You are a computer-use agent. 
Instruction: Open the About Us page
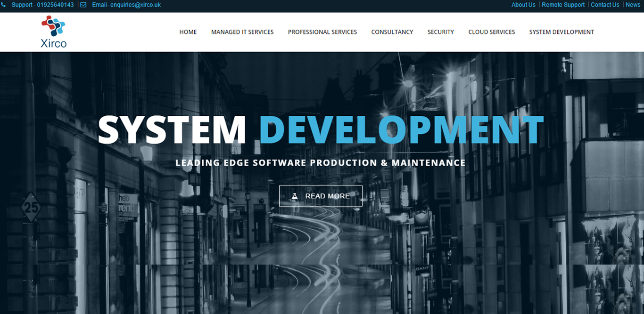click(x=523, y=5)
